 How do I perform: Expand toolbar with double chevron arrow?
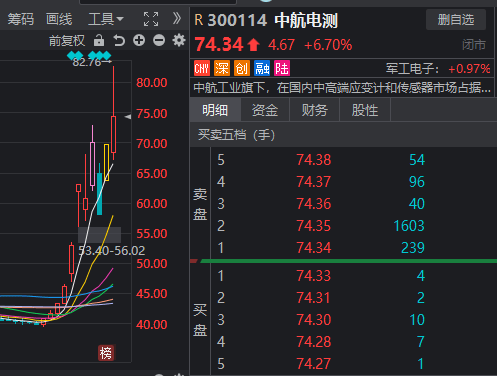177,19
